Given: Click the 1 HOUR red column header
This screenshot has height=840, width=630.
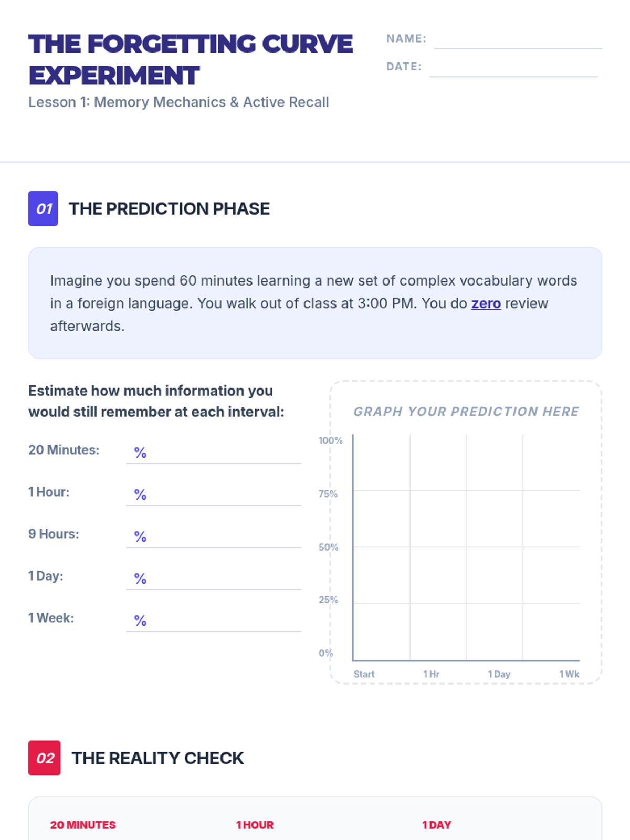Looking at the screenshot, I should 255,825.
